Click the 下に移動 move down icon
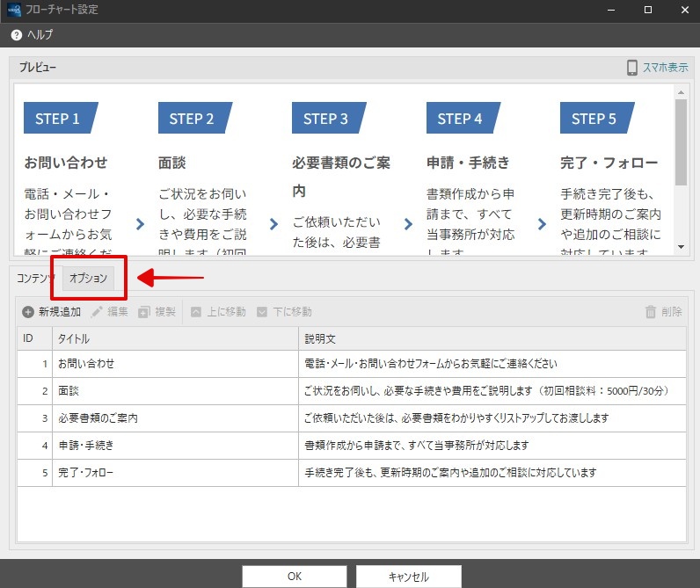 pyautogui.click(x=261, y=312)
